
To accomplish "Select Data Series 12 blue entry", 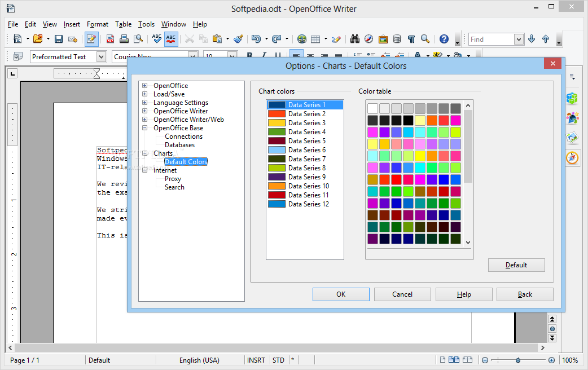I will 305,204.
